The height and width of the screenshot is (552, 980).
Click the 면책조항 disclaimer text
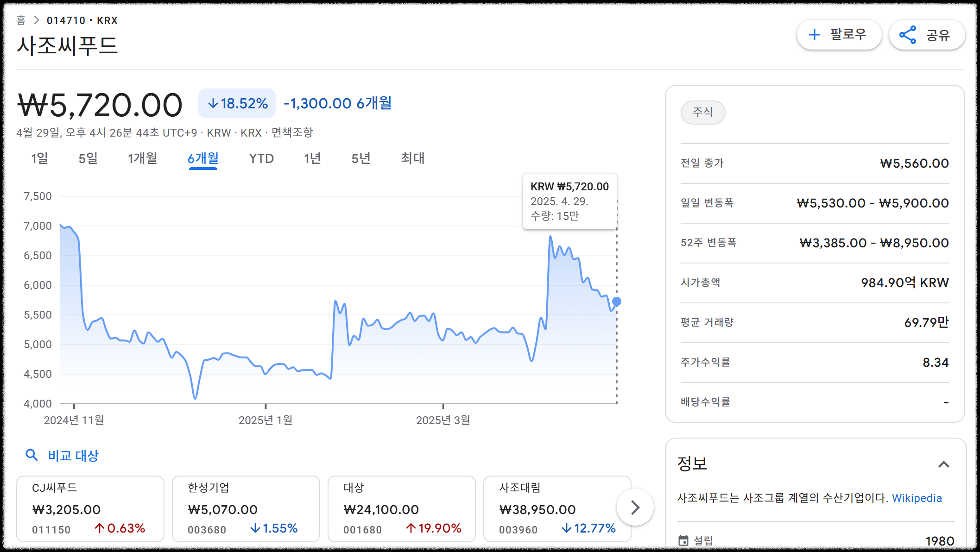[x=292, y=132]
